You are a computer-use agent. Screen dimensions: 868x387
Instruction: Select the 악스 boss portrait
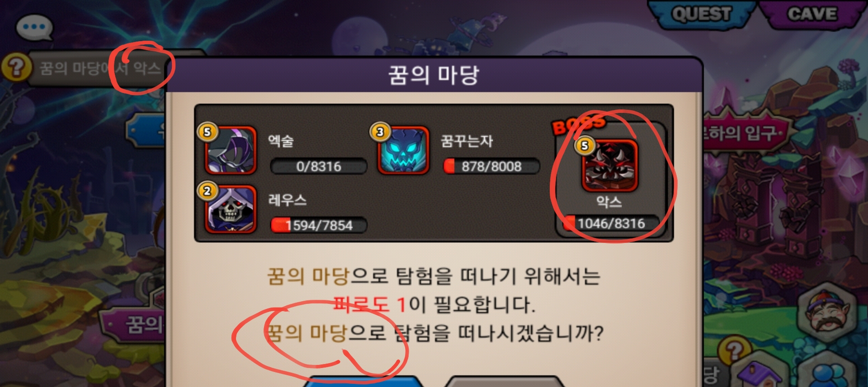(609, 165)
